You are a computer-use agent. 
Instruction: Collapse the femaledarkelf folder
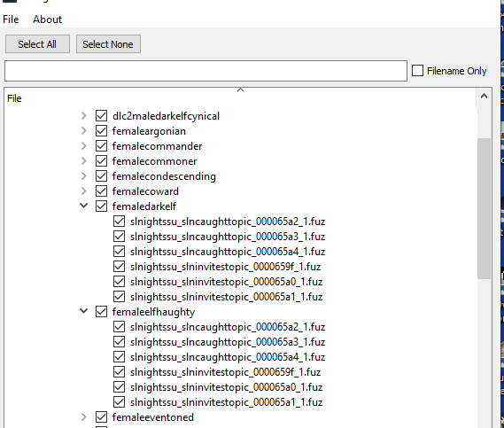[x=84, y=206]
